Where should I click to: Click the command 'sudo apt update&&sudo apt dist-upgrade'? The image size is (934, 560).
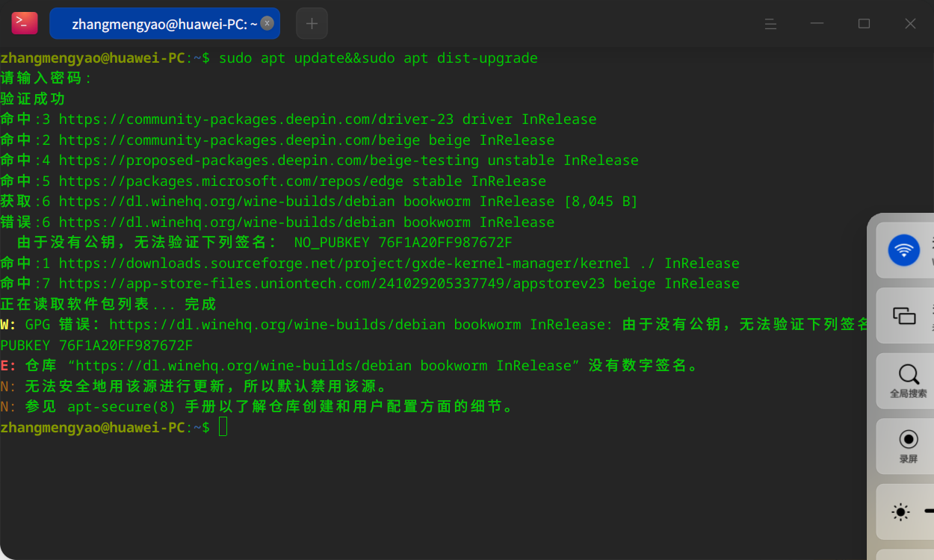point(378,57)
